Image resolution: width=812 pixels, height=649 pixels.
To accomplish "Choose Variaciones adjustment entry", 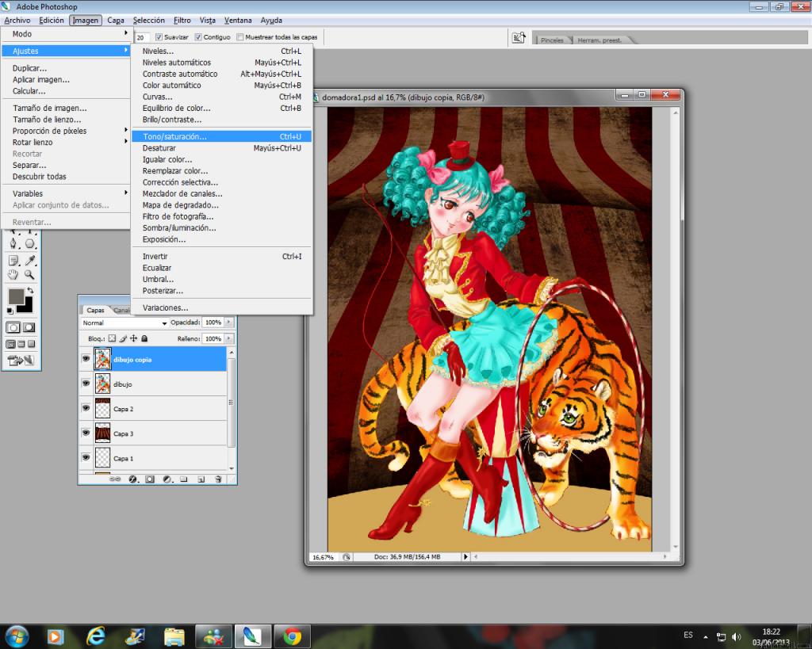I will tap(222, 308).
